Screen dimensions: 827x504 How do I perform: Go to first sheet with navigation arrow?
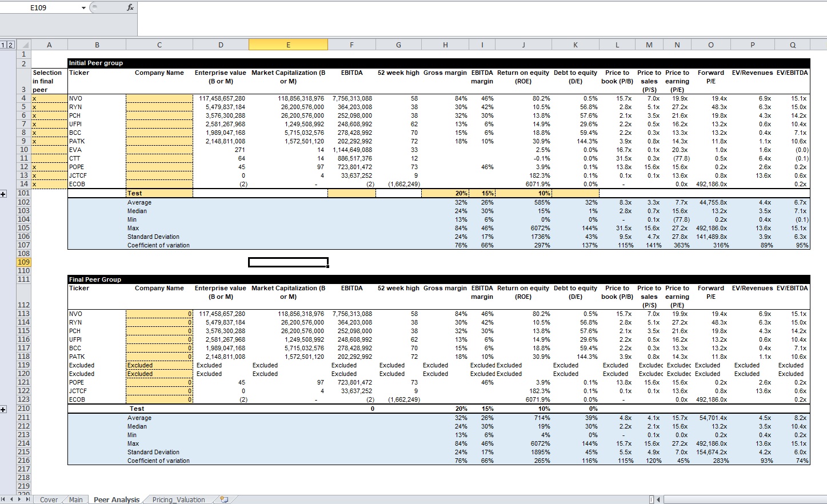4,499
